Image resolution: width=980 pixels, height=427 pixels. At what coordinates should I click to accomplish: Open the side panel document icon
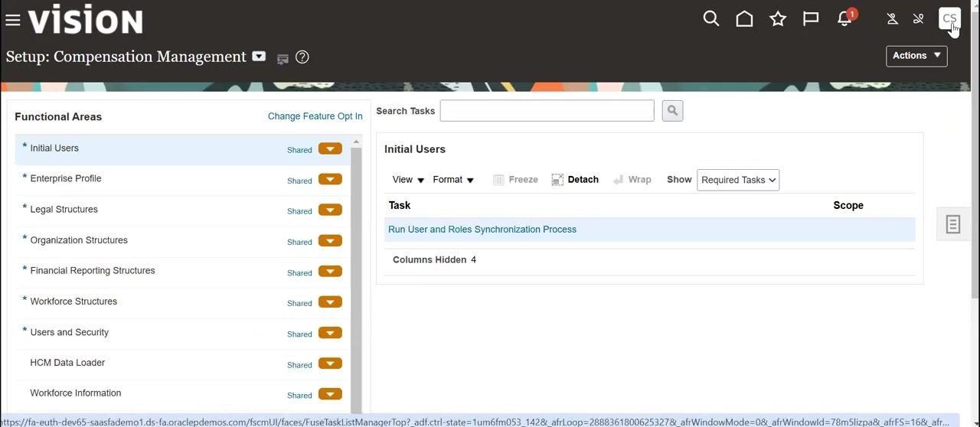click(953, 224)
